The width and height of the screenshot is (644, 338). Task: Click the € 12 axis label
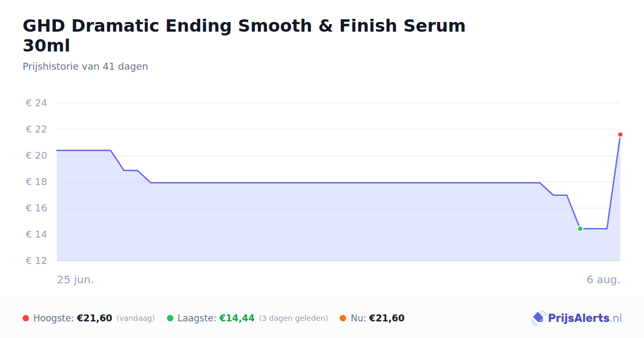click(36, 261)
